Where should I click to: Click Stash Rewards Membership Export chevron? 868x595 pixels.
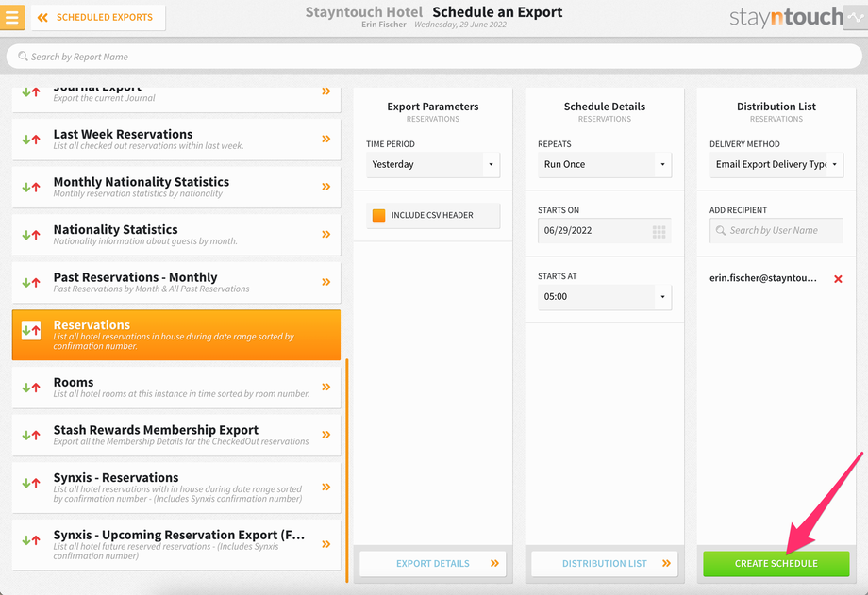pyautogui.click(x=326, y=435)
